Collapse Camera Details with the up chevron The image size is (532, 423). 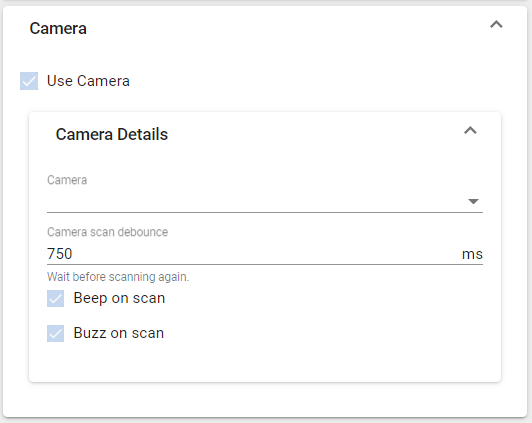(470, 131)
